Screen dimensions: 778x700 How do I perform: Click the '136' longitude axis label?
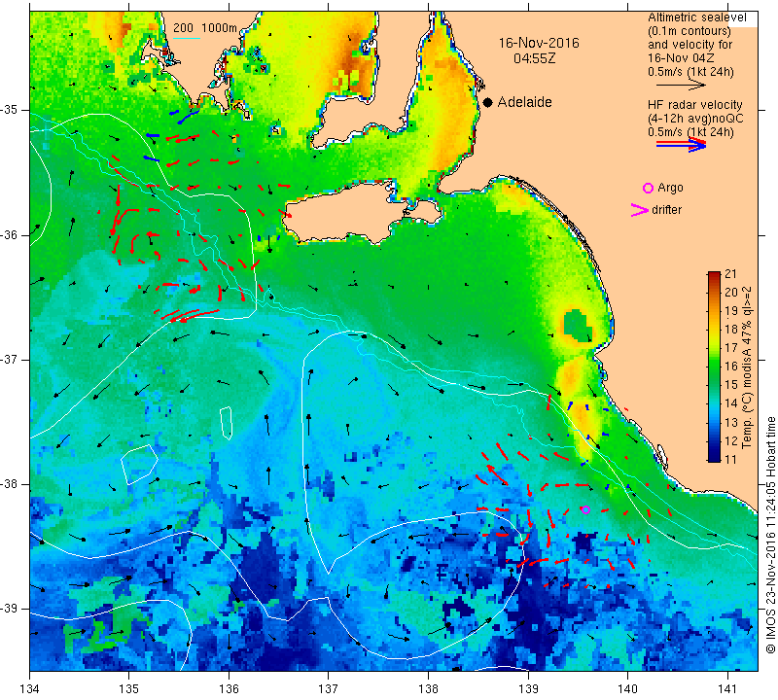point(229,688)
